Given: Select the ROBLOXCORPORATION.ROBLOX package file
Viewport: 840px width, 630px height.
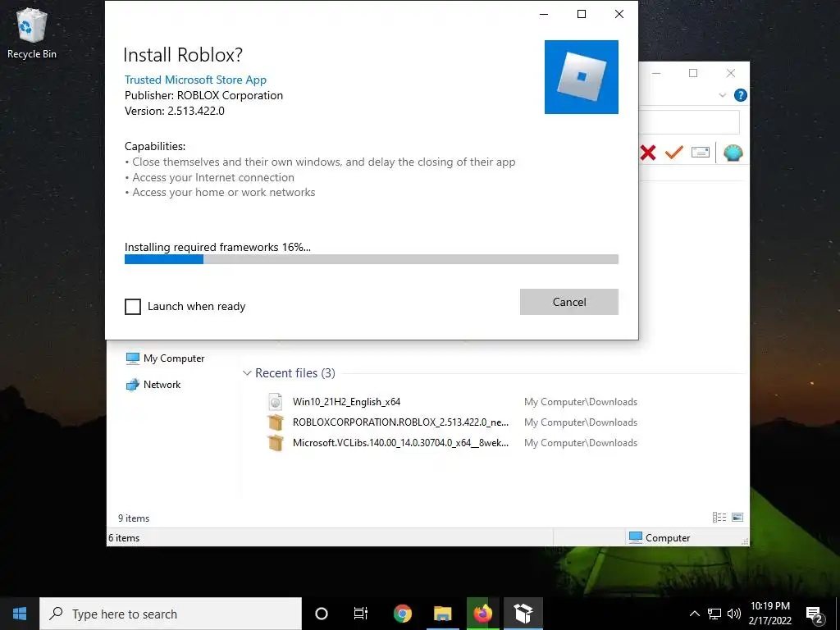Looking at the screenshot, I should [400, 422].
